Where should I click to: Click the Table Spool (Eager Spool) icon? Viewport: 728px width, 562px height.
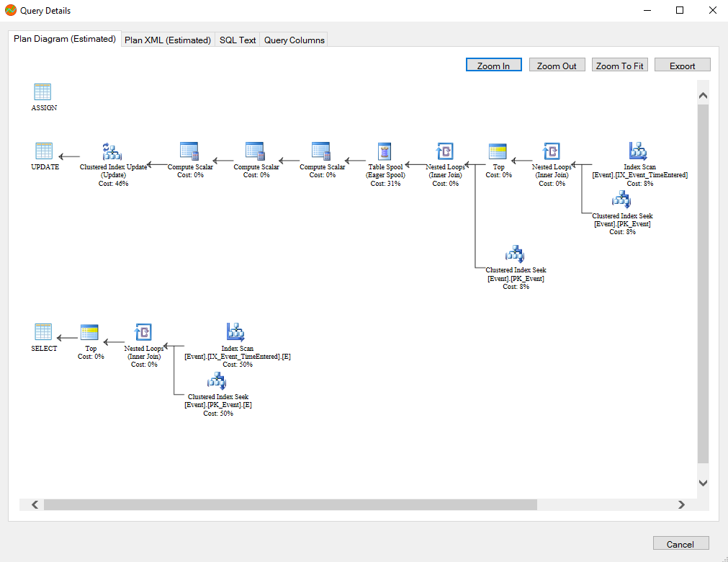tap(385, 151)
